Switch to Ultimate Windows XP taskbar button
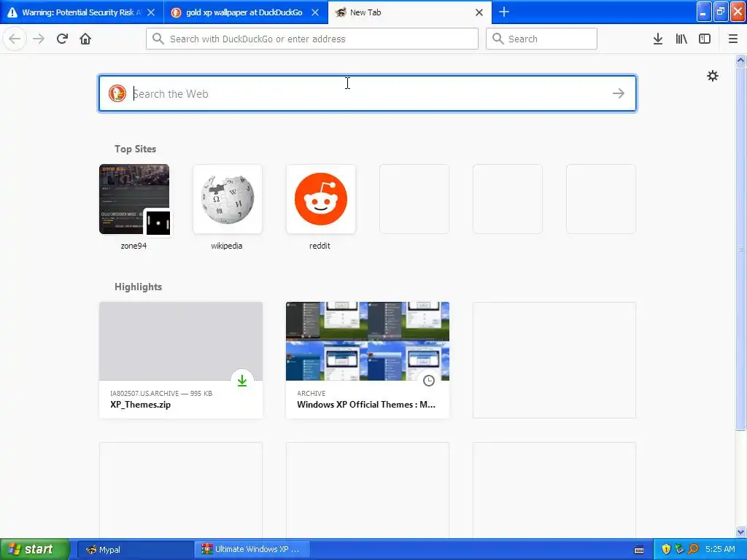 coord(252,550)
